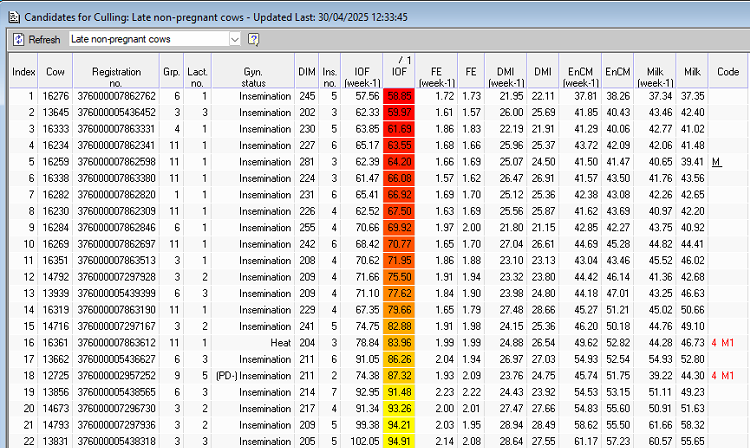The image size is (750, 448).
Task: Click the M code link in row 5
Action: 716,162
